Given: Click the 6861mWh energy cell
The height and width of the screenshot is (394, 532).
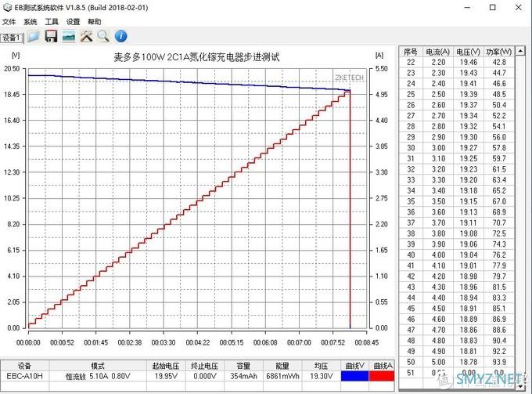Looking at the screenshot, I should point(282,376).
